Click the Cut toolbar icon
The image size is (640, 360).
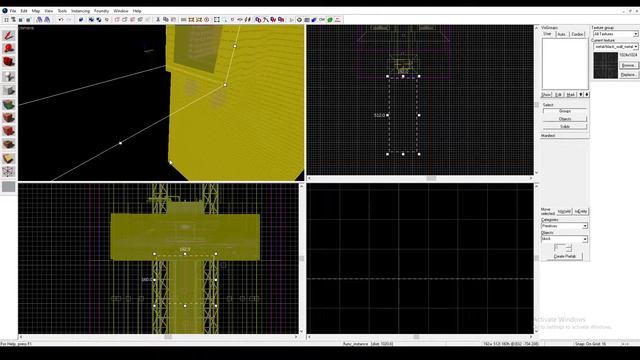tap(158, 20)
